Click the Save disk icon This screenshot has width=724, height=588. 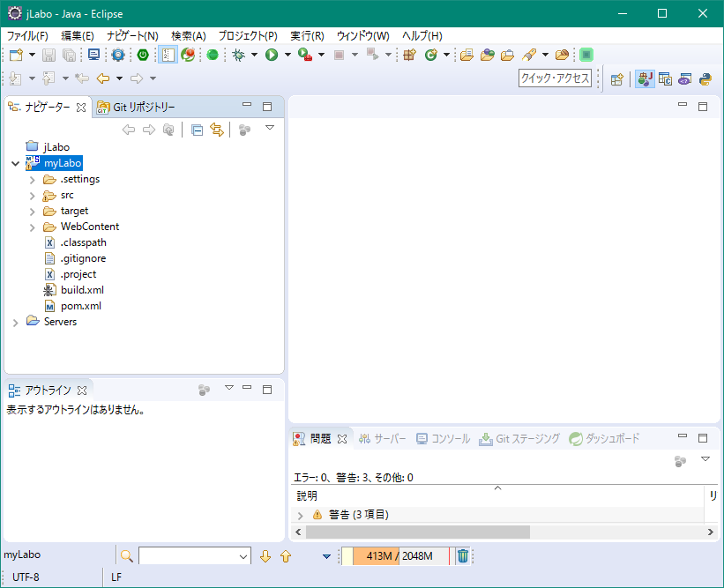tap(49, 55)
